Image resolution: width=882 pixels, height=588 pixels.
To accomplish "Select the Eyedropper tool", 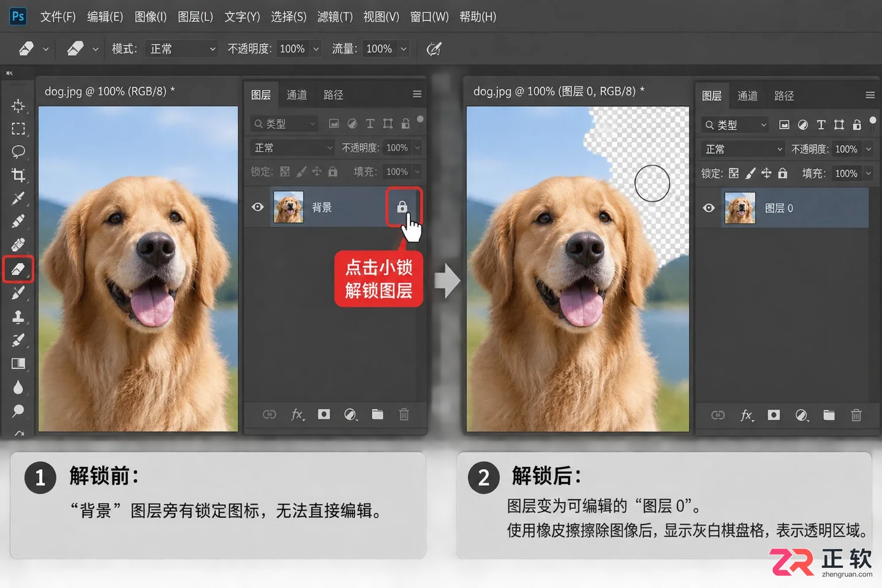I will tap(18, 198).
